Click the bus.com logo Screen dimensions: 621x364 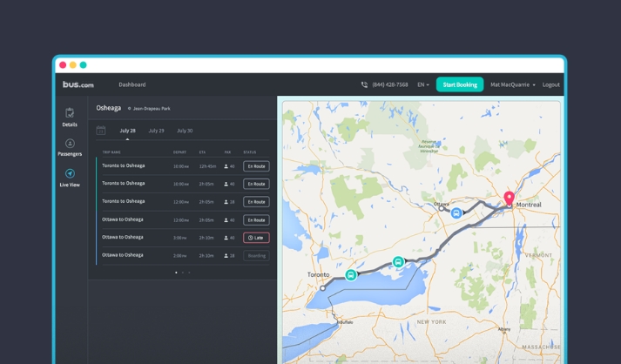(x=78, y=84)
